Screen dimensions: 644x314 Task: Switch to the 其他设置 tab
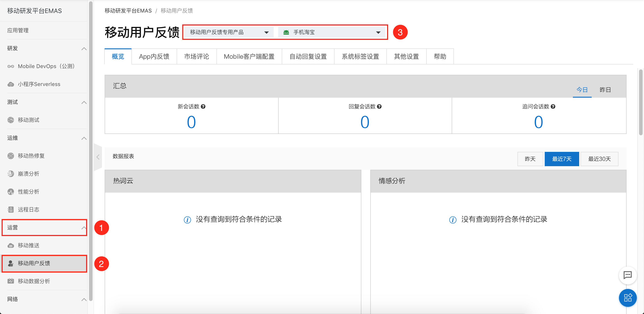[x=407, y=57]
